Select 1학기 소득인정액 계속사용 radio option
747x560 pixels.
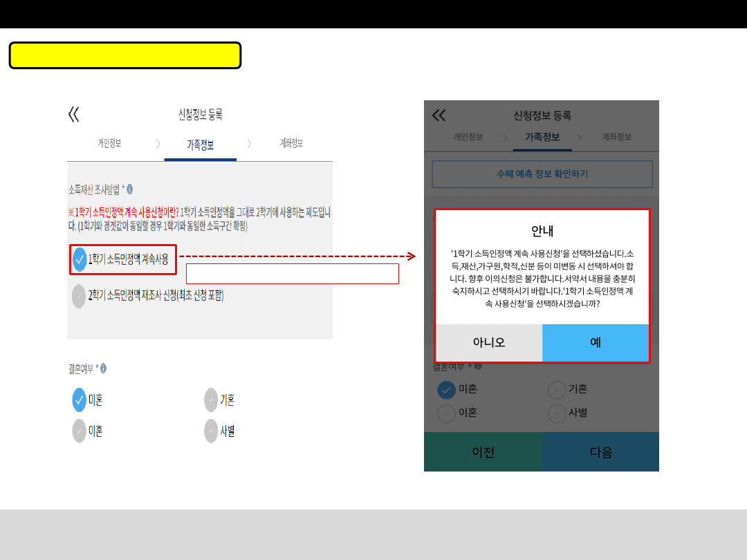(x=80, y=259)
